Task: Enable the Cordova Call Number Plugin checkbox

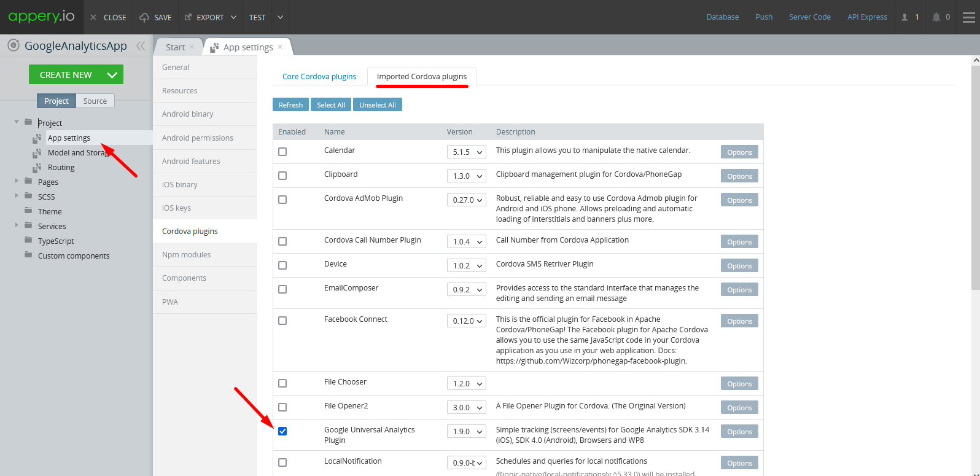Action: (x=282, y=241)
